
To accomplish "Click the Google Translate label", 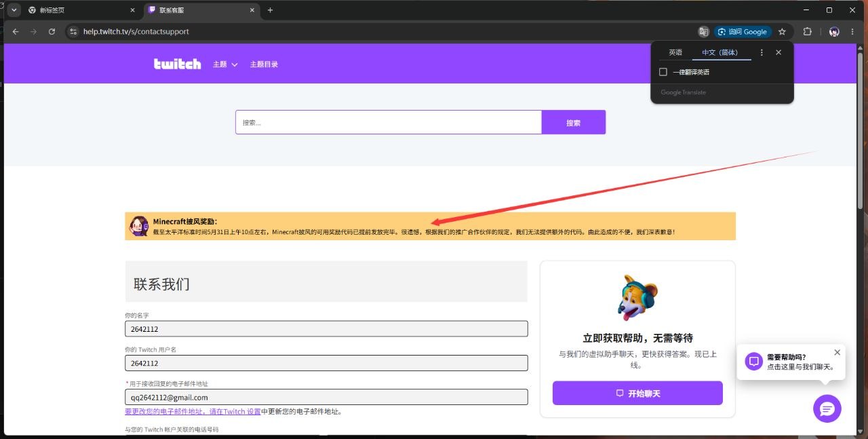I will [x=684, y=92].
